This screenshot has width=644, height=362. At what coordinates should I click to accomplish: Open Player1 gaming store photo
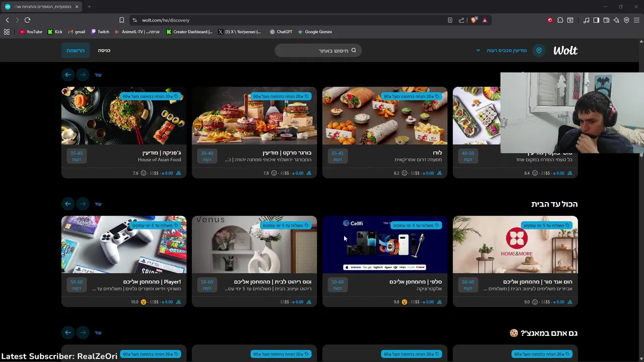point(124,245)
